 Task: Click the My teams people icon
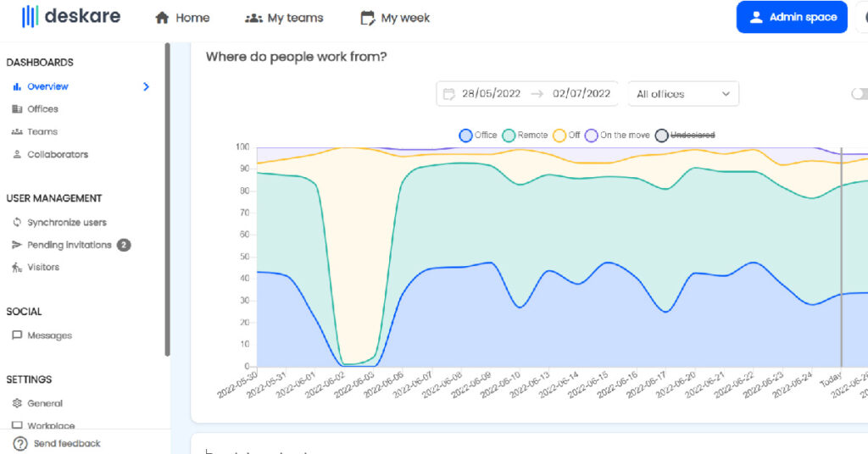[x=253, y=18]
